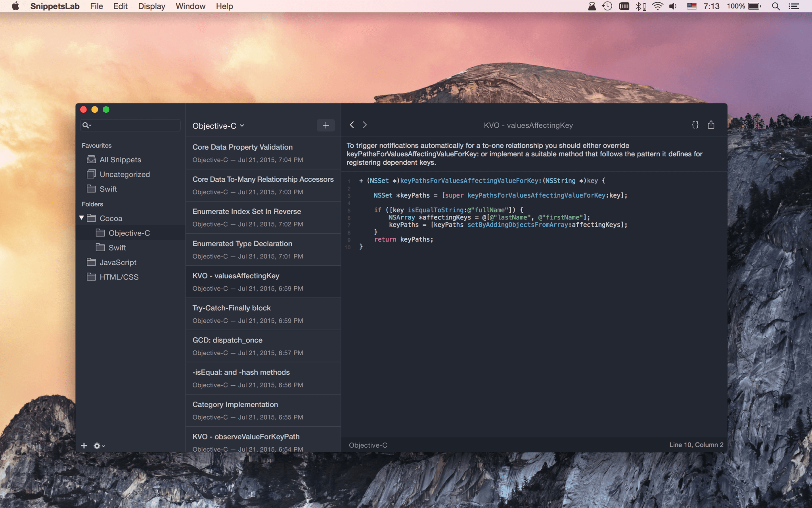Open the Window menu
Screen dimensions: 812x508
click(190, 6)
